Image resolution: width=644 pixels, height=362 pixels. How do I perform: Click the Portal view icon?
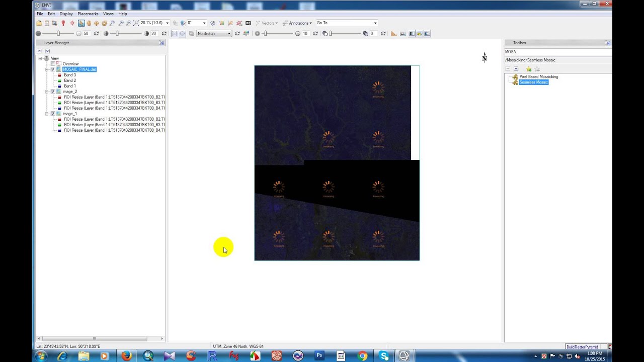[403, 34]
